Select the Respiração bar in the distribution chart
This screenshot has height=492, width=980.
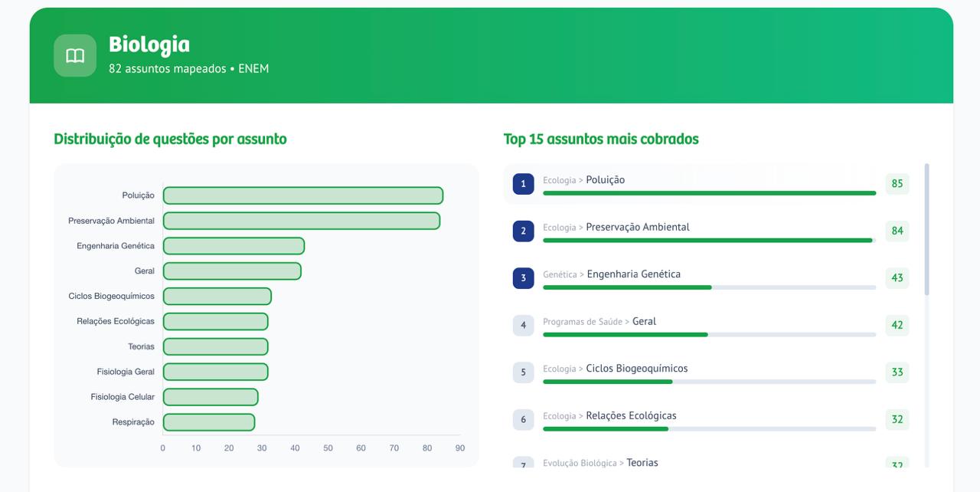208,421
